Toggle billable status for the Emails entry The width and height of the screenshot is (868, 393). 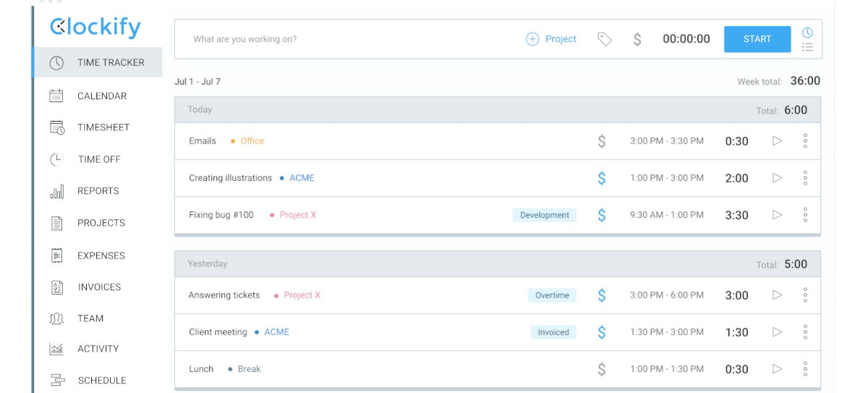(601, 141)
